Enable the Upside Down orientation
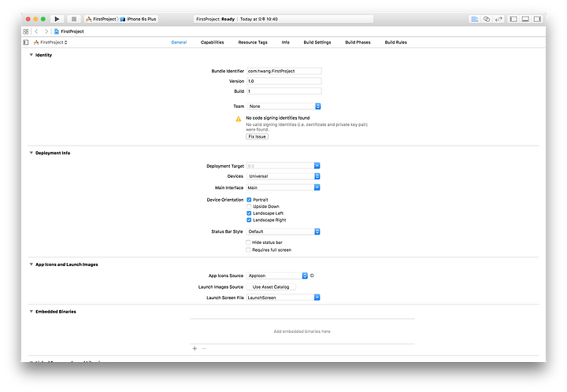This screenshot has height=392, width=567. (x=249, y=207)
